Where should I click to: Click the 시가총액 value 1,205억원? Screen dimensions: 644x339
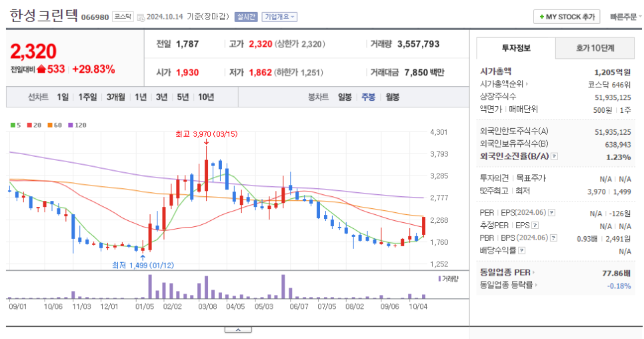(613, 72)
